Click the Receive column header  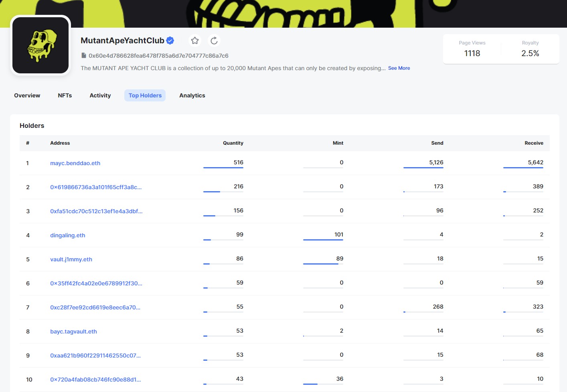click(x=534, y=143)
